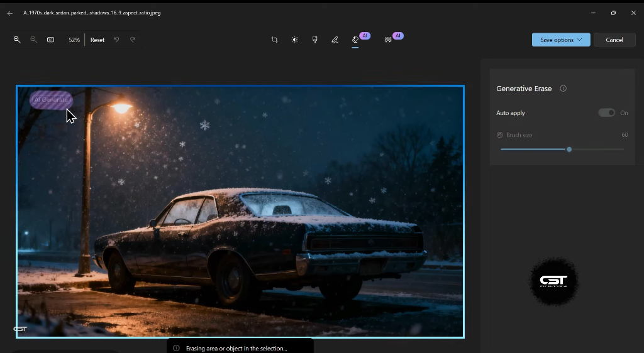
Task: Select the Erase AI tool
Action: [x=355, y=40]
